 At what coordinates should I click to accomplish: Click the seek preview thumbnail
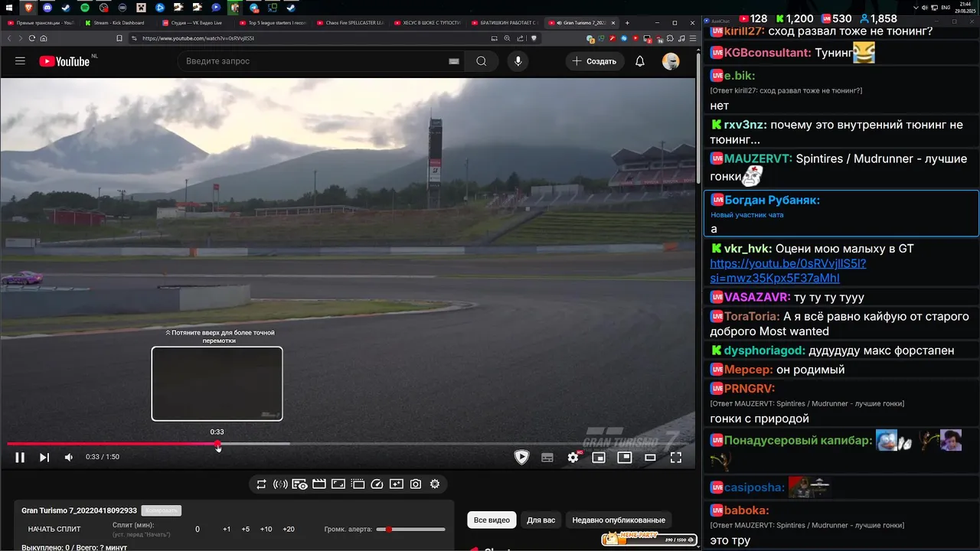tap(217, 383)
